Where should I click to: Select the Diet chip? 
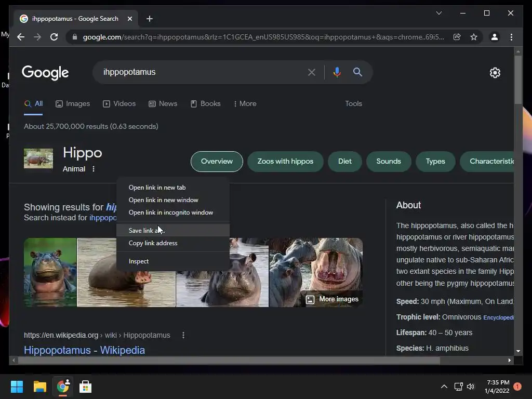(345, 162)
